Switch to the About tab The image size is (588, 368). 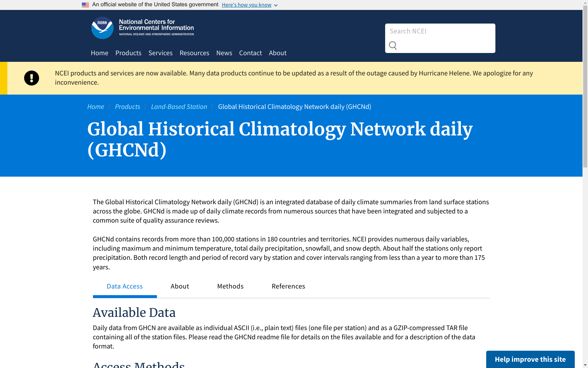(180, 286)
